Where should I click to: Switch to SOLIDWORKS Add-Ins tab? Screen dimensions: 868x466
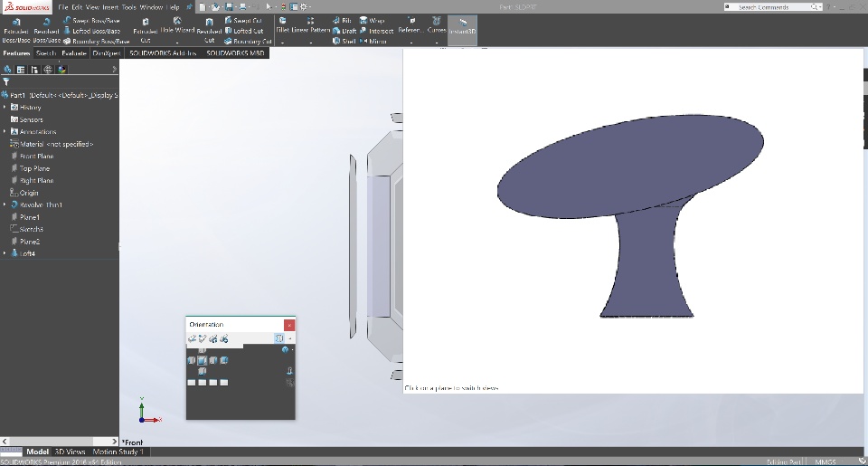point(163,53)
